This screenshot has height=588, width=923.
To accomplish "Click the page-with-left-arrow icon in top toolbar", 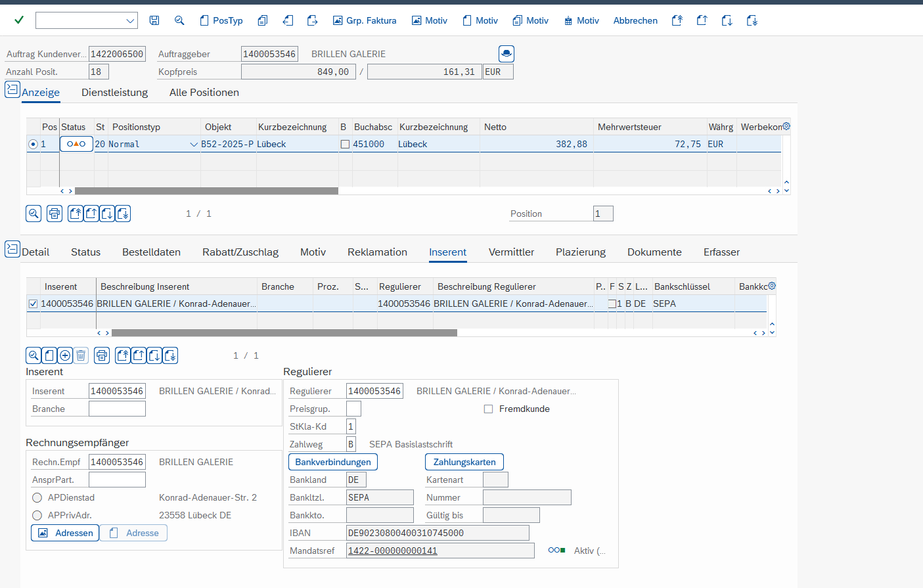I will 288,20.
